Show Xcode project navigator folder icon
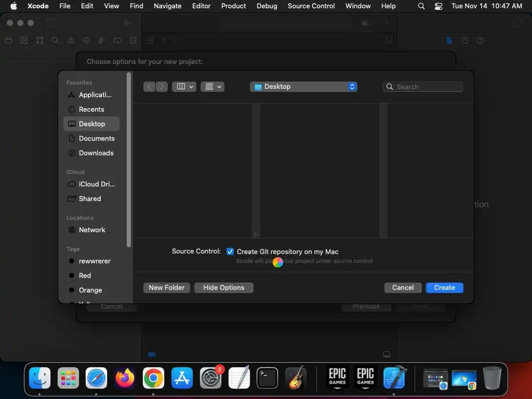The width and height of the screenshot is (532, 399). tap(9, 41)
